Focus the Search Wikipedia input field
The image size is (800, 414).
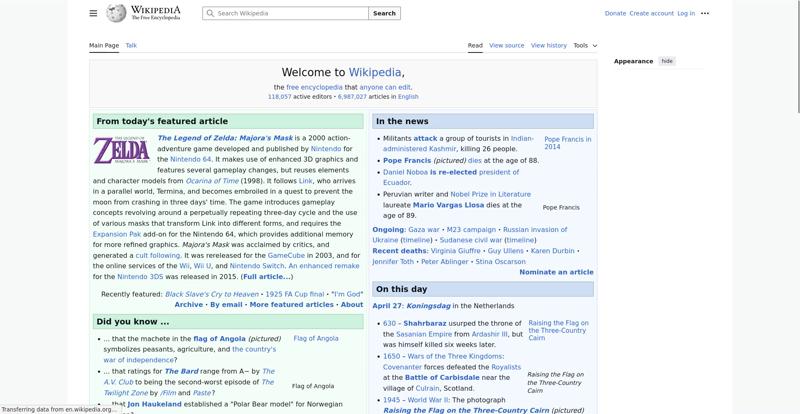tap(285, 13)
